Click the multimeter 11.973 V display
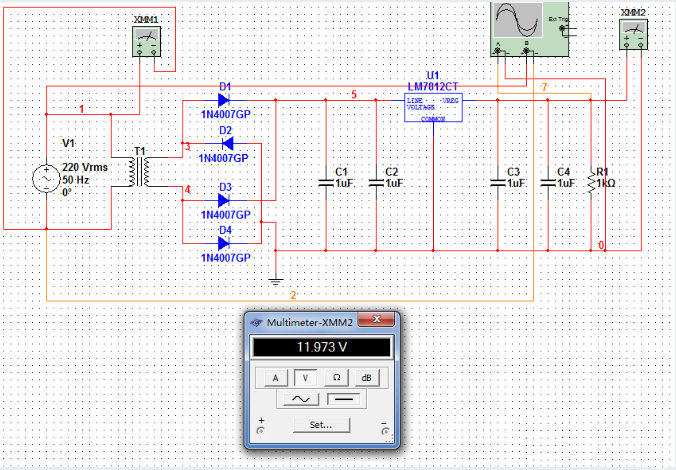 coord(321,348)
